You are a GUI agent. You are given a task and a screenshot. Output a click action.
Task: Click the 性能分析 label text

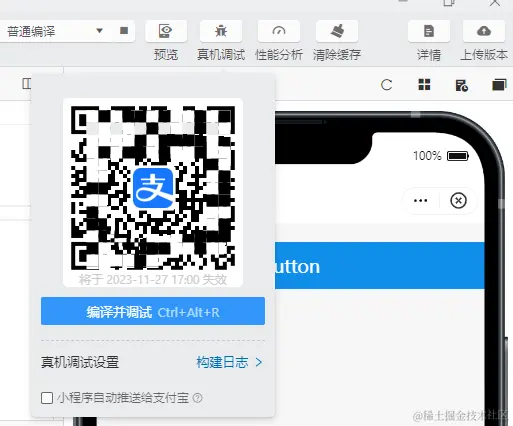279,55
